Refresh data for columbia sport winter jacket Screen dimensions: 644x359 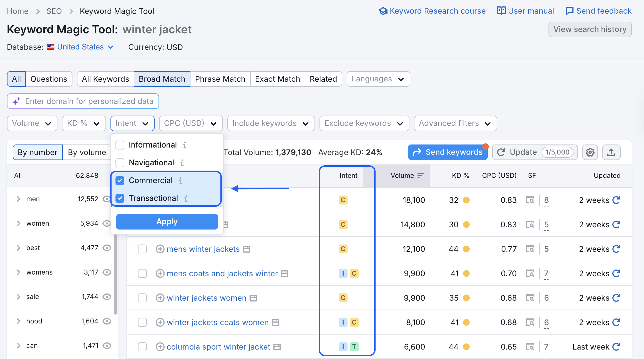pyautogui.click(x=616, y=346)
